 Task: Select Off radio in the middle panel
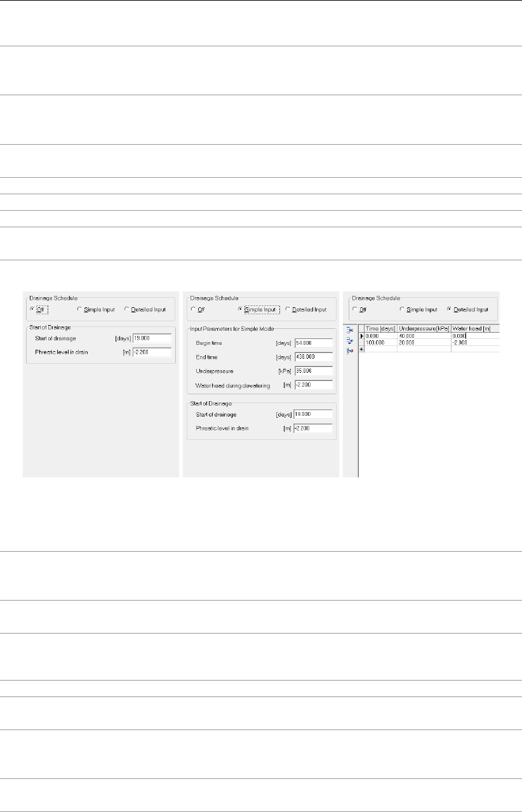coord(193,309)
